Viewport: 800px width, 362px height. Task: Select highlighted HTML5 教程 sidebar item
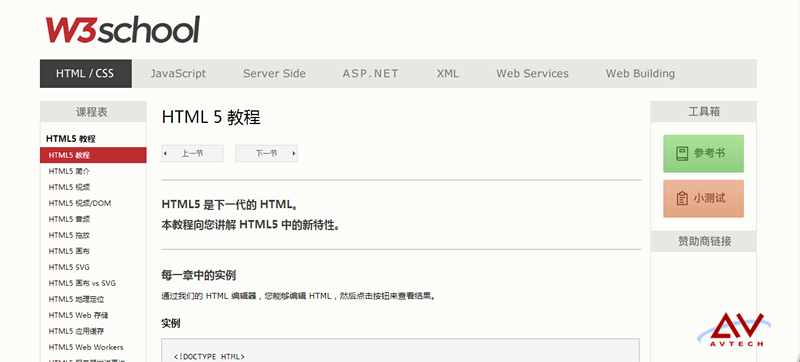click(93, 155)
